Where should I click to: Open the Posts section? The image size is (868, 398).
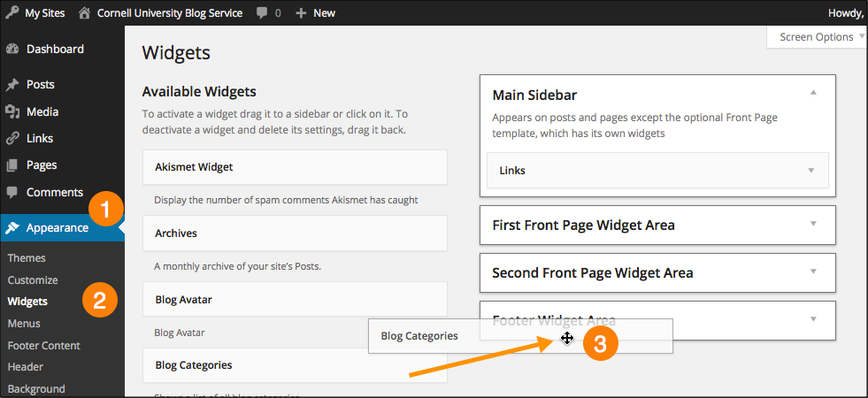click(x=41, y=85)
